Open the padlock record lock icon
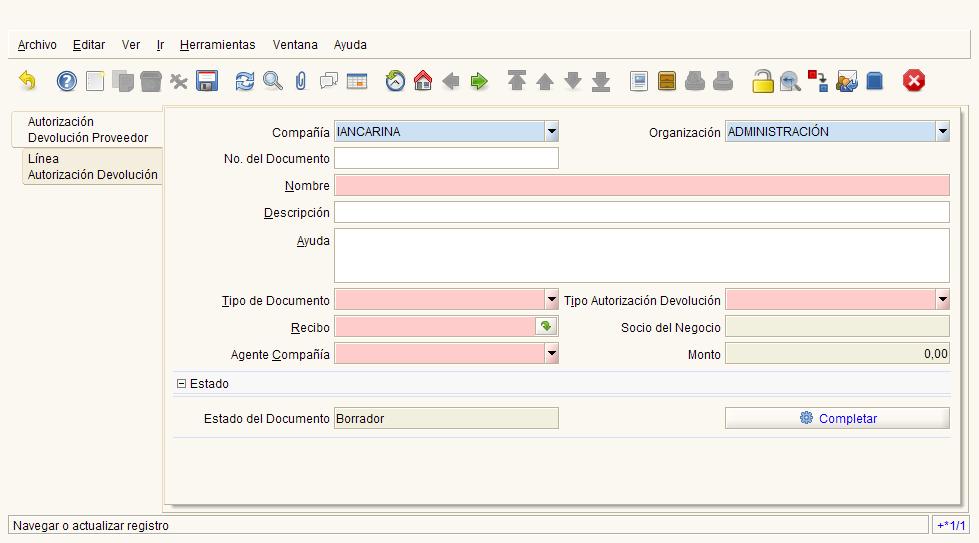This screenshot has width=979, height=543. [x=762, y=81]
